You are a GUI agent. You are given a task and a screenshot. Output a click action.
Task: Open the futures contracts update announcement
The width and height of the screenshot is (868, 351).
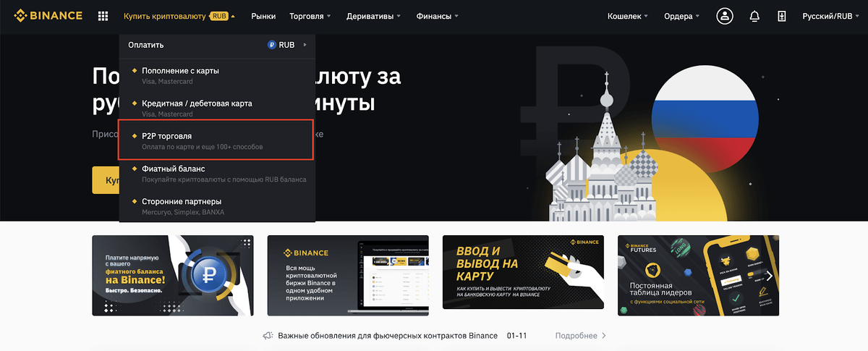tap(388, 336)
